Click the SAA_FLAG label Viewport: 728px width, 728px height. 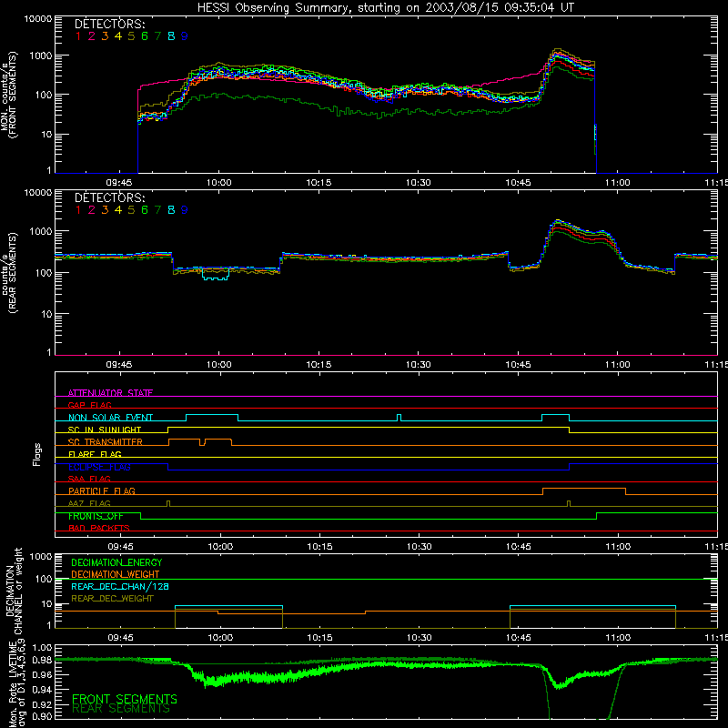(89, 479)
